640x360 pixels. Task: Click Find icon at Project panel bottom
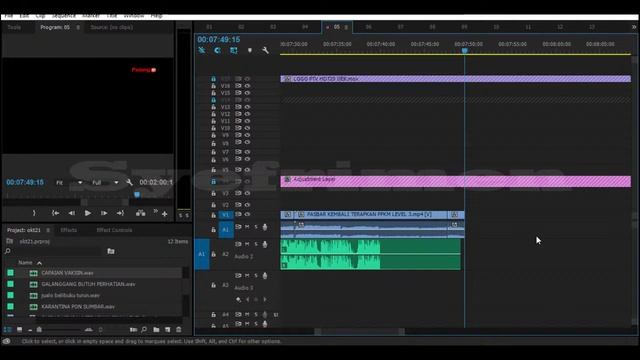tap(144, 329)
